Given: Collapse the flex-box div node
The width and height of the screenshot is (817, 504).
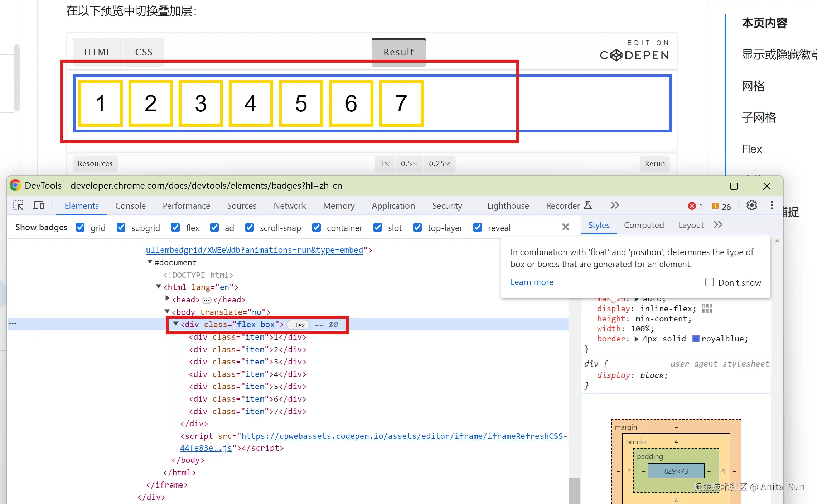Looking at the screenshot, I should coord(176,324).
